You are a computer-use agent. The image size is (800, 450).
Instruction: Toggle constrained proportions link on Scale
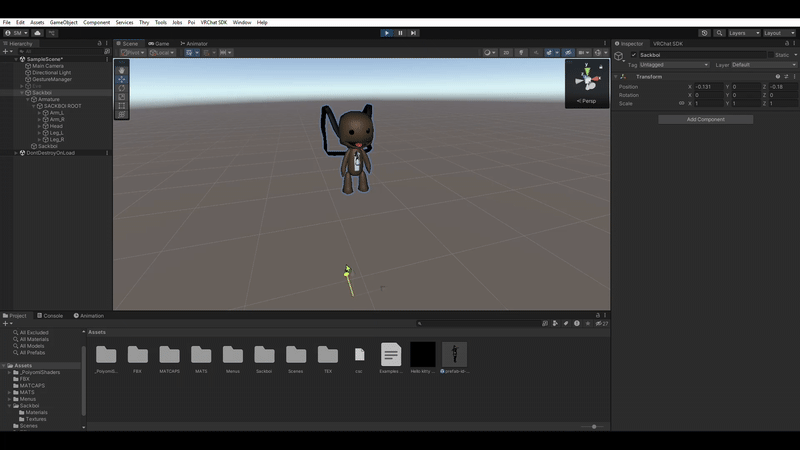point(681,103)
